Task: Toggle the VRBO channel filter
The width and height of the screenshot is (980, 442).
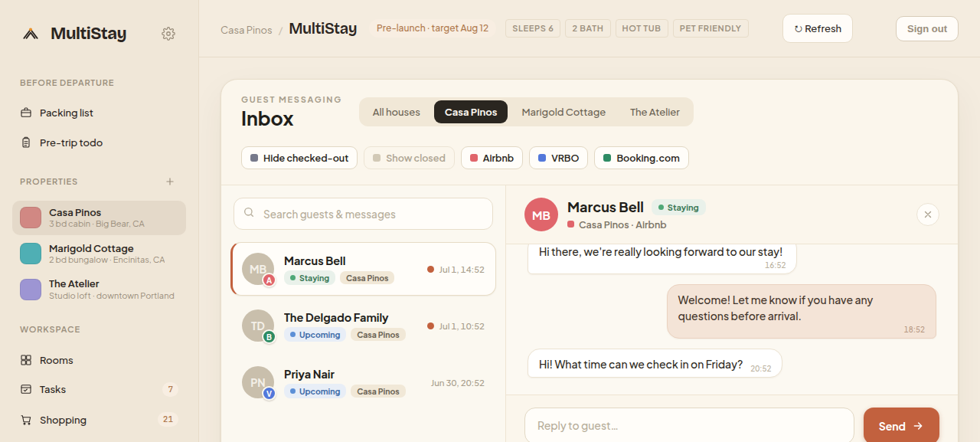Action: (559, 158)
